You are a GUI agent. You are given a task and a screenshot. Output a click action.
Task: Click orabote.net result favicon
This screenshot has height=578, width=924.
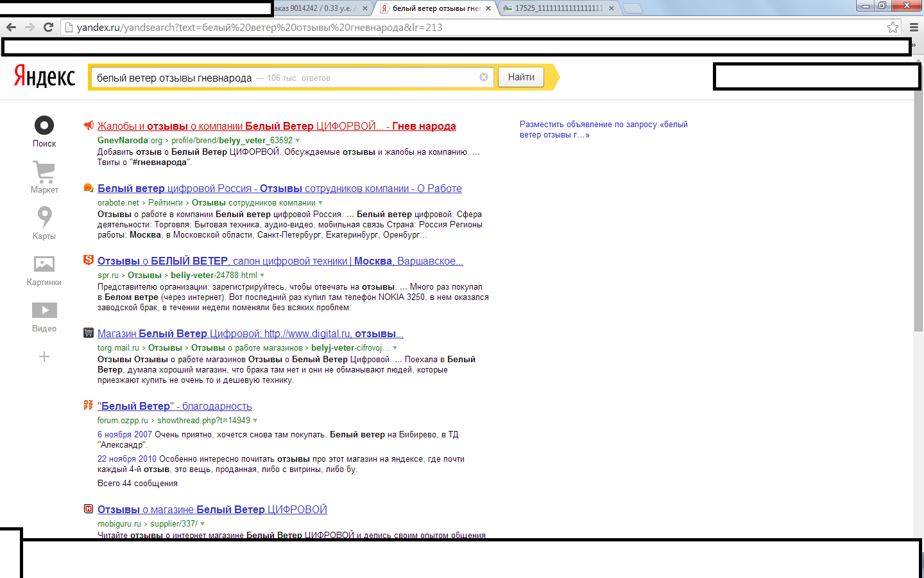(89, 188)
